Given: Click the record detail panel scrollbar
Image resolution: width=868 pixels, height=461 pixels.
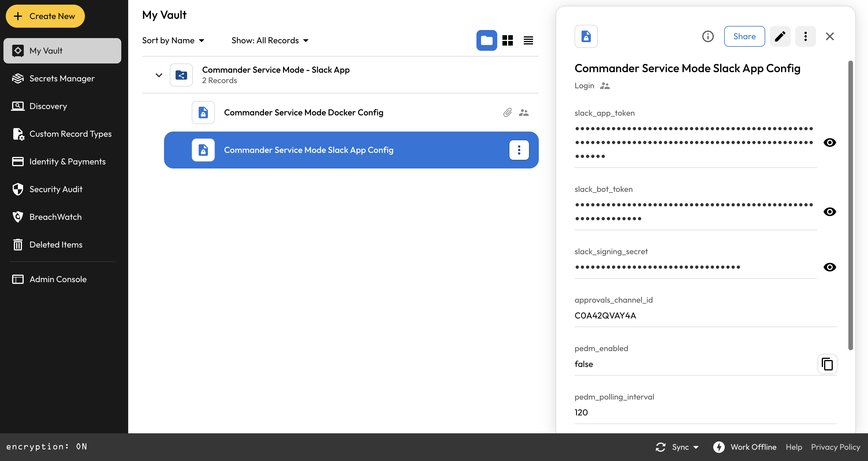Looking at the screenshot, I should [x=850, y=205].
